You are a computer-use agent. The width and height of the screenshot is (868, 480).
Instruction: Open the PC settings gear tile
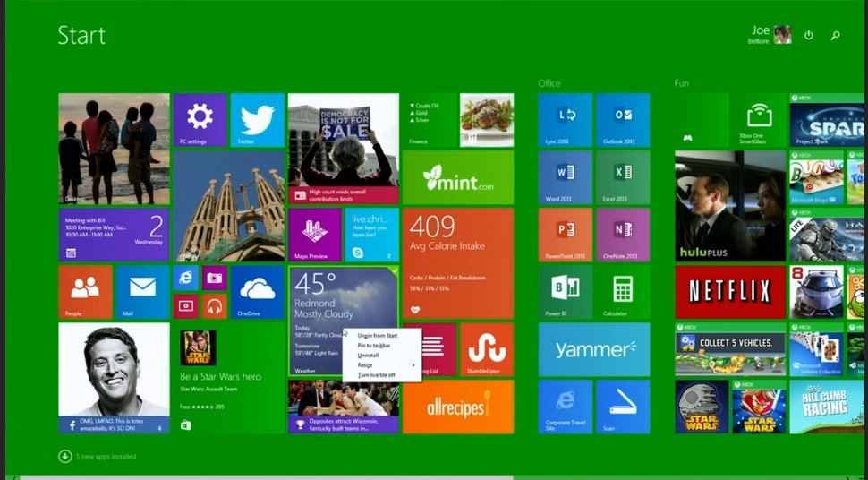[x=200, y=120]
